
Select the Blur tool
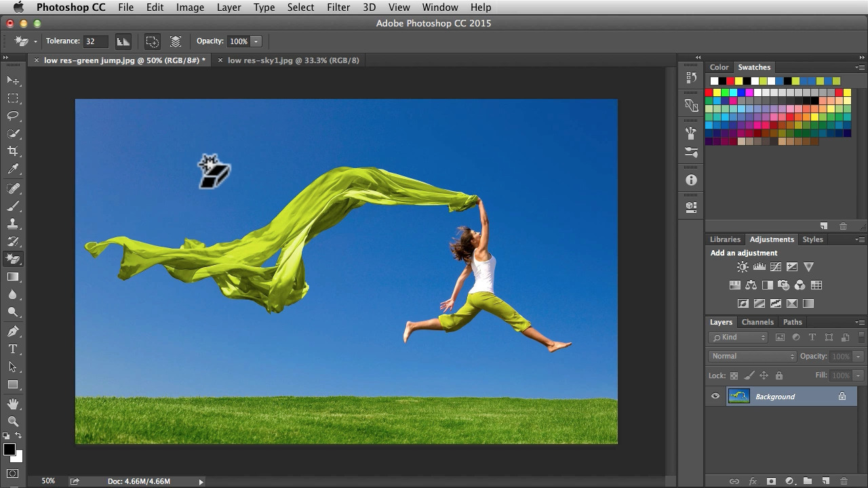coord(13,294)
